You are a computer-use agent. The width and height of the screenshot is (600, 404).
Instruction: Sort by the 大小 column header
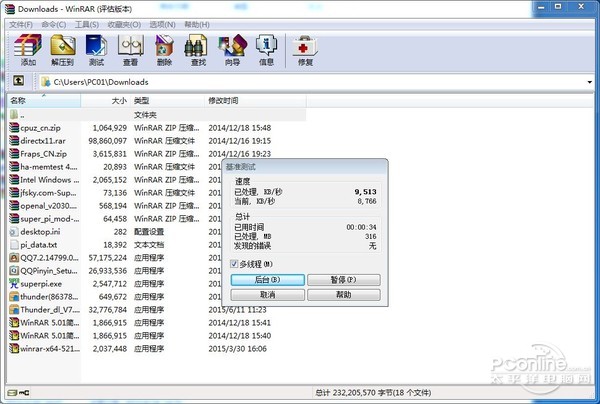106,101
